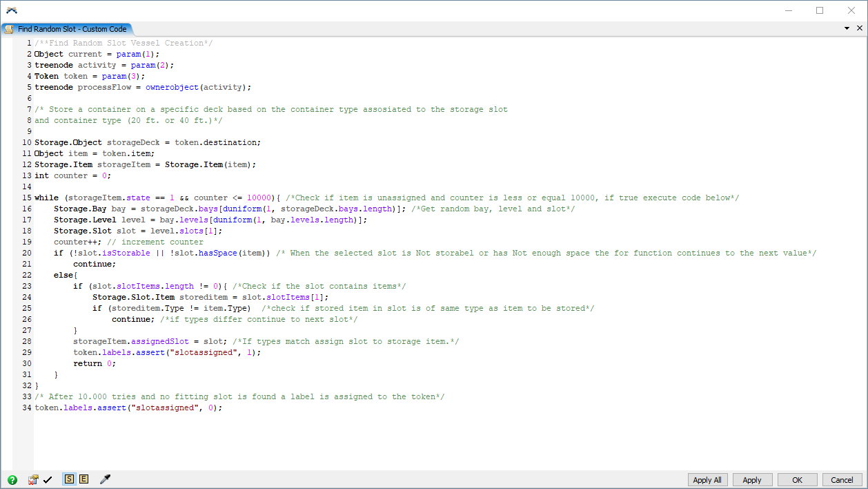Toggle the S mode button
This screenshot has height=489, width=868.
69,479
